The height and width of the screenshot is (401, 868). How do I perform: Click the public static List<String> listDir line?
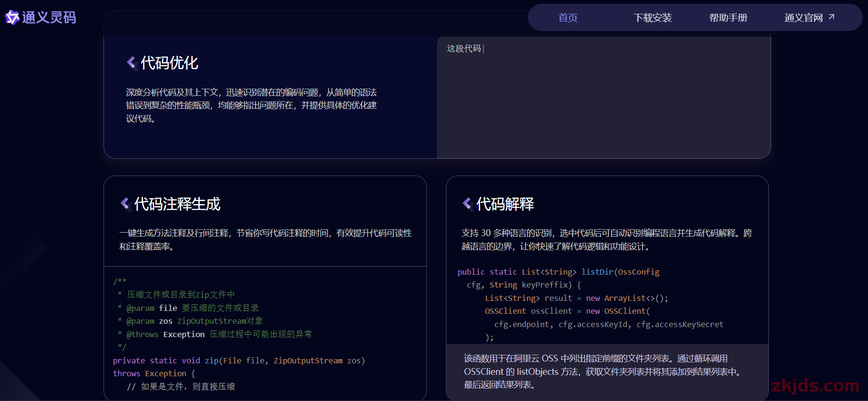point(558,272)
